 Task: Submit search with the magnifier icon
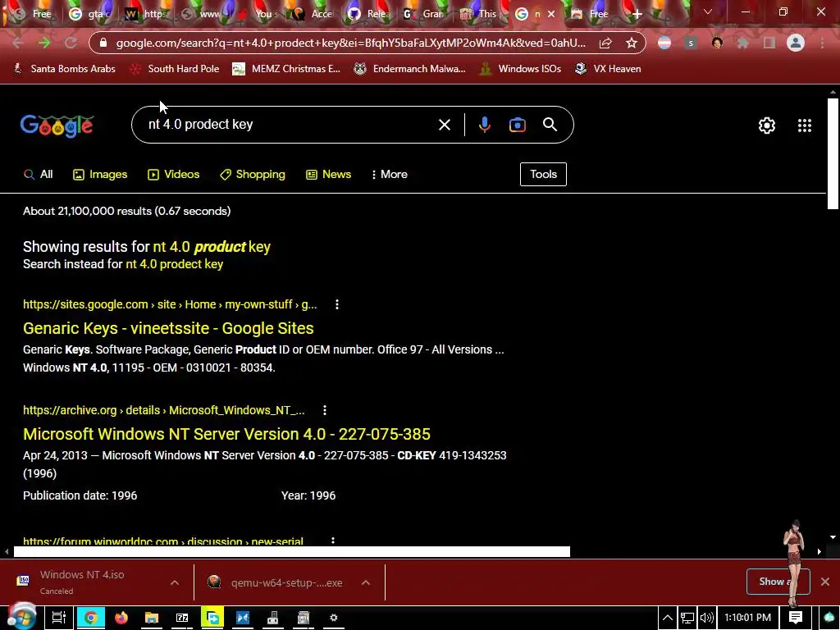point(550,125)
